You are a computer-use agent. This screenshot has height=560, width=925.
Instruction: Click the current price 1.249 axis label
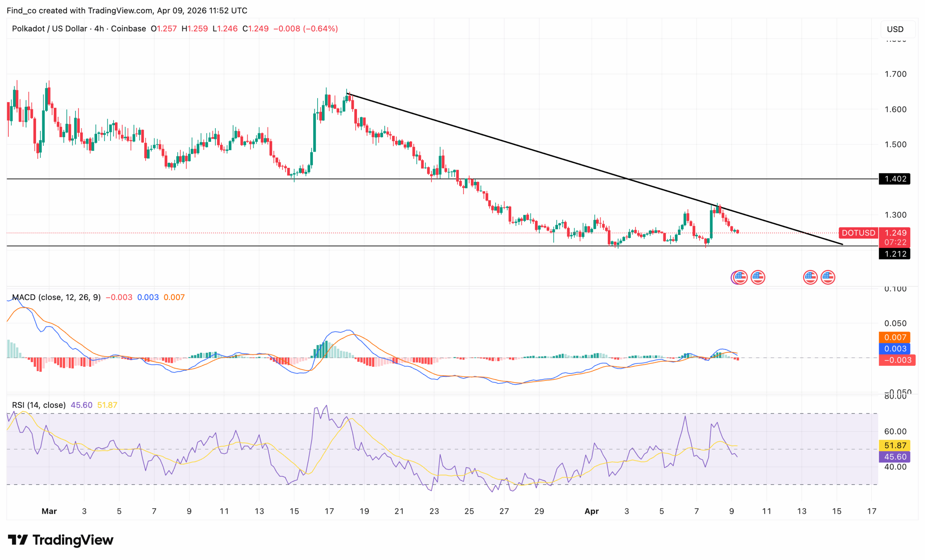(x=895, y=233)
